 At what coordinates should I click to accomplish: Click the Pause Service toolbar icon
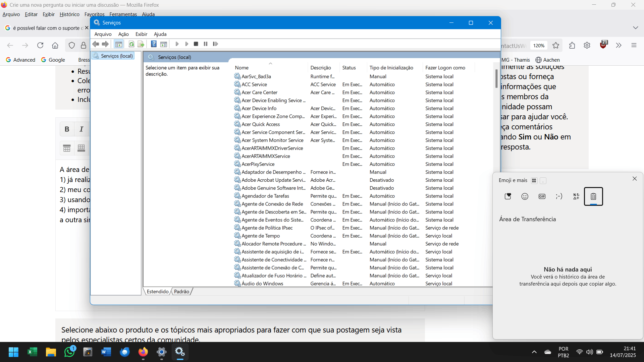(x=206, y=44)
